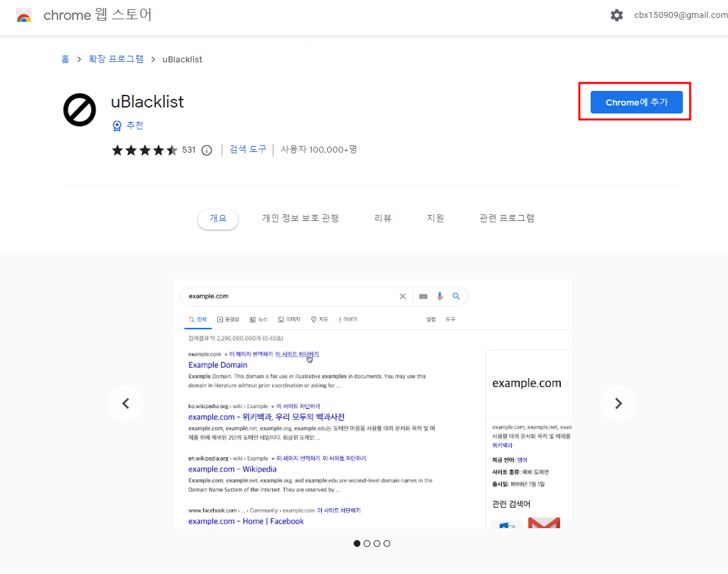Screen dimensions: 728x574
Task: Click the 검색 도구 category link
Action: point(248,149)
